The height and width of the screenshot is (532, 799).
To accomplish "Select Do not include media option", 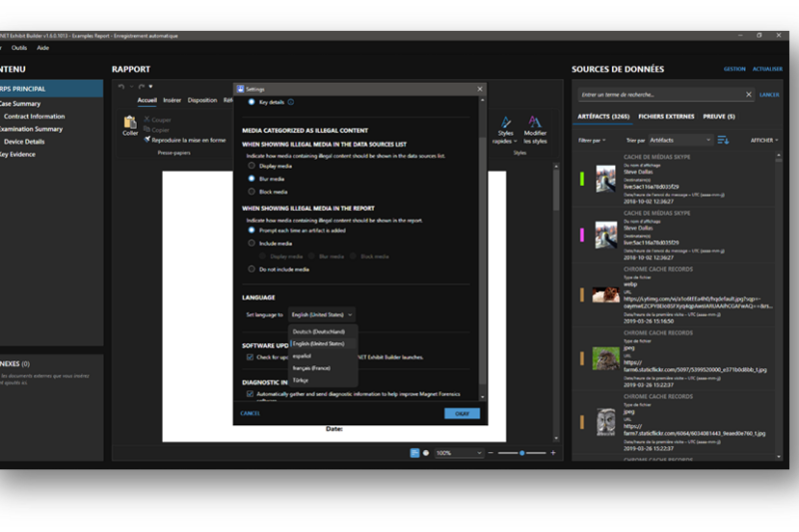I will pyautogui.click(x=252, y=268).
